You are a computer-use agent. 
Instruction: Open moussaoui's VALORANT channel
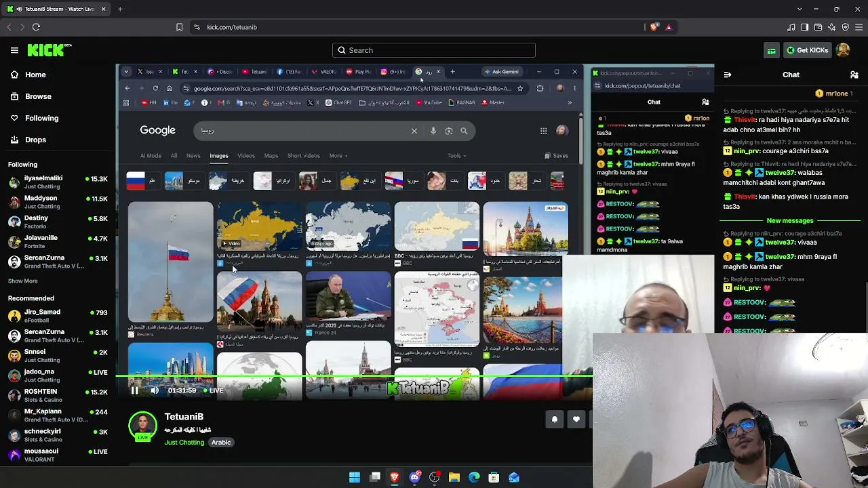tap(58, 455)
